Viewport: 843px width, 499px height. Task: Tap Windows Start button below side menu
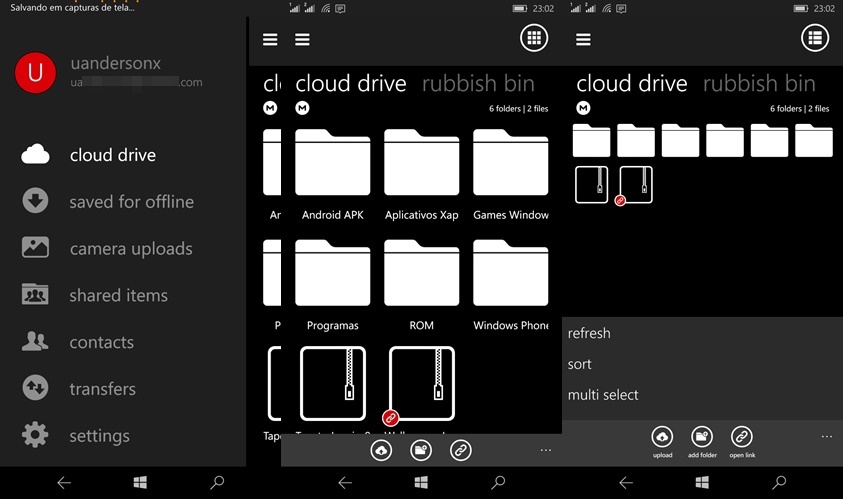pos(140,482)
